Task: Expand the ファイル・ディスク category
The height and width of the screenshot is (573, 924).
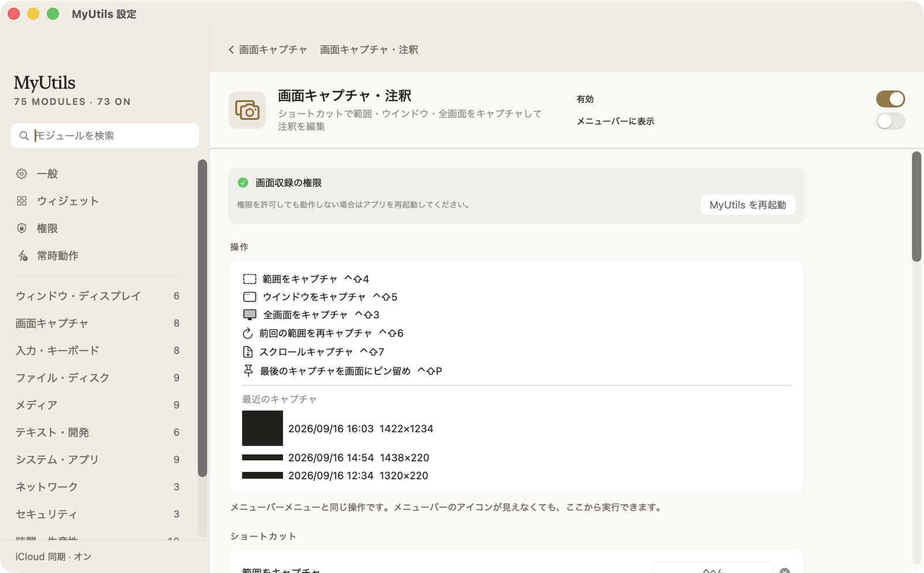Action: tap(98, 377)
